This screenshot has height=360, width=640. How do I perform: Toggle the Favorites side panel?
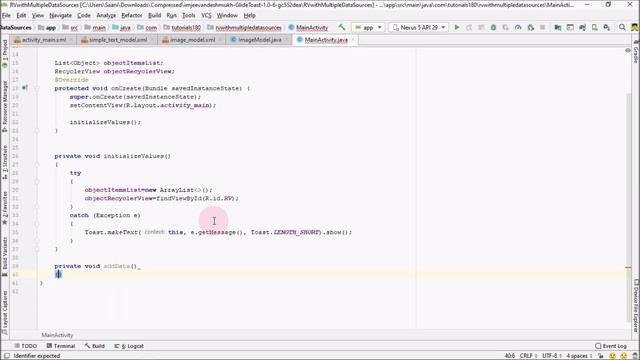pyautogui.click(x=4, y=208)
